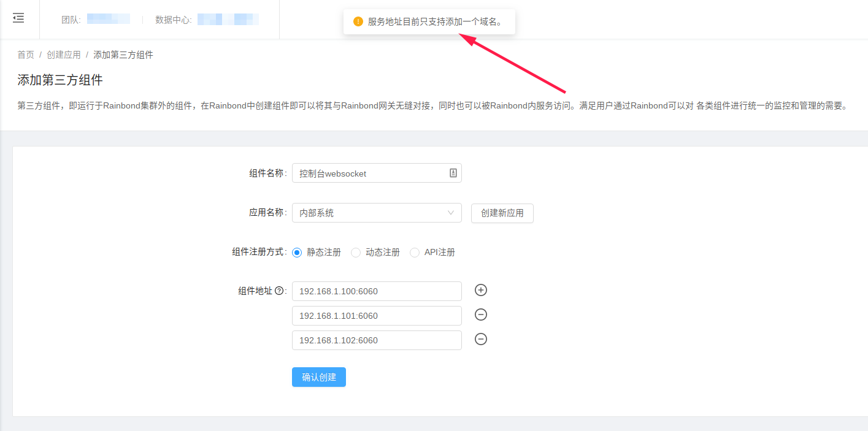The width and height of the screenshot is (868, 431).
Task: Select the 静态注册 radio button
Action: pyautogui.click(x=297, y=252)
